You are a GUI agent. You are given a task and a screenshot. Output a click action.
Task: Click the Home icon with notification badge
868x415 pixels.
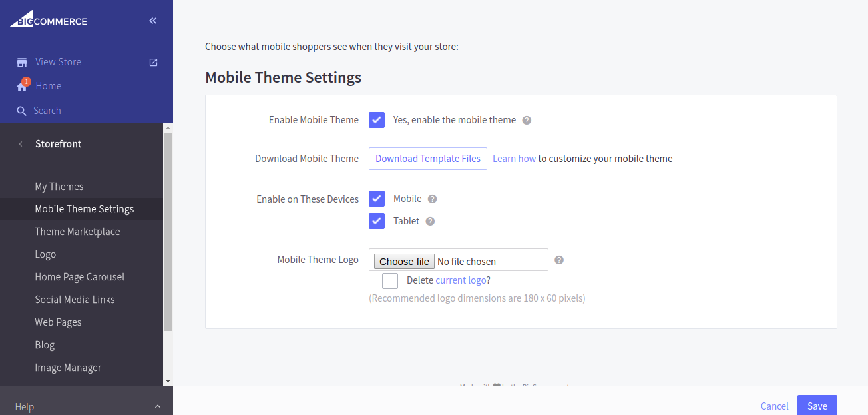pyautogui.click(x=23, y=86)
